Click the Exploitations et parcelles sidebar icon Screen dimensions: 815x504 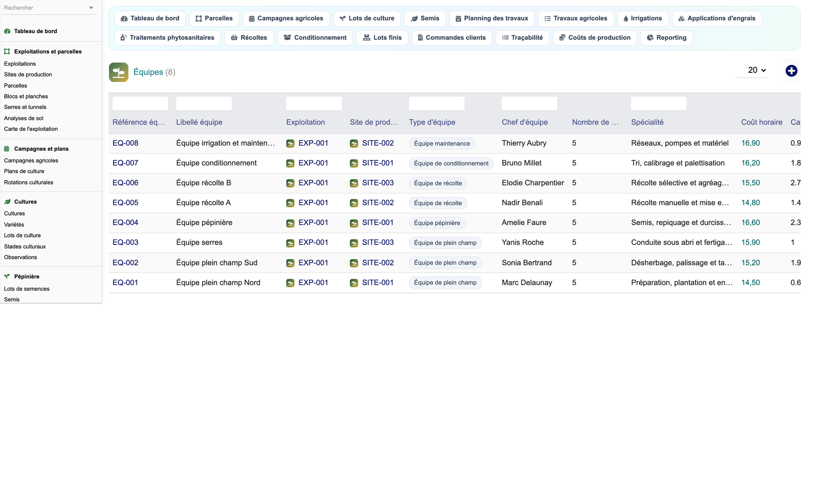[7, 51]
